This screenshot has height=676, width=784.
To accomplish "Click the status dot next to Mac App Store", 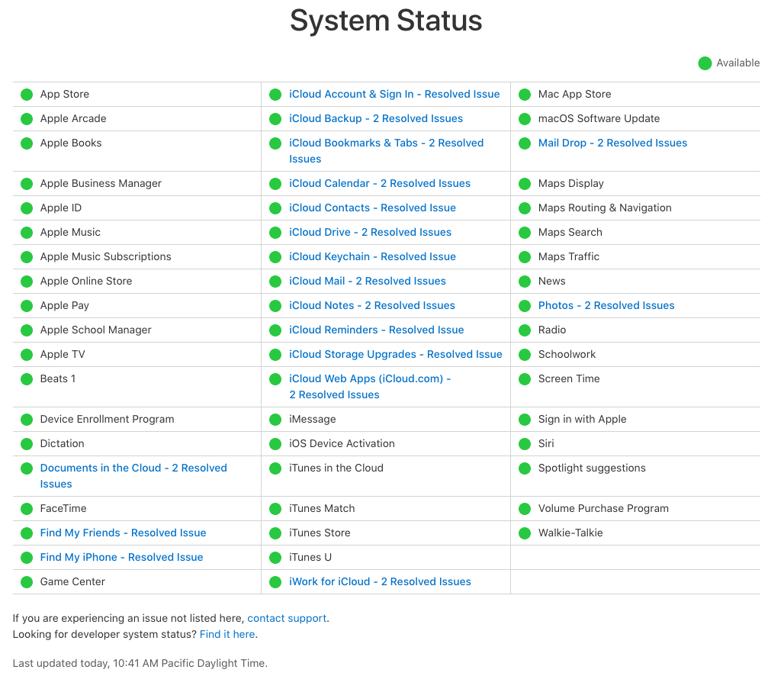I will [525, 95].
